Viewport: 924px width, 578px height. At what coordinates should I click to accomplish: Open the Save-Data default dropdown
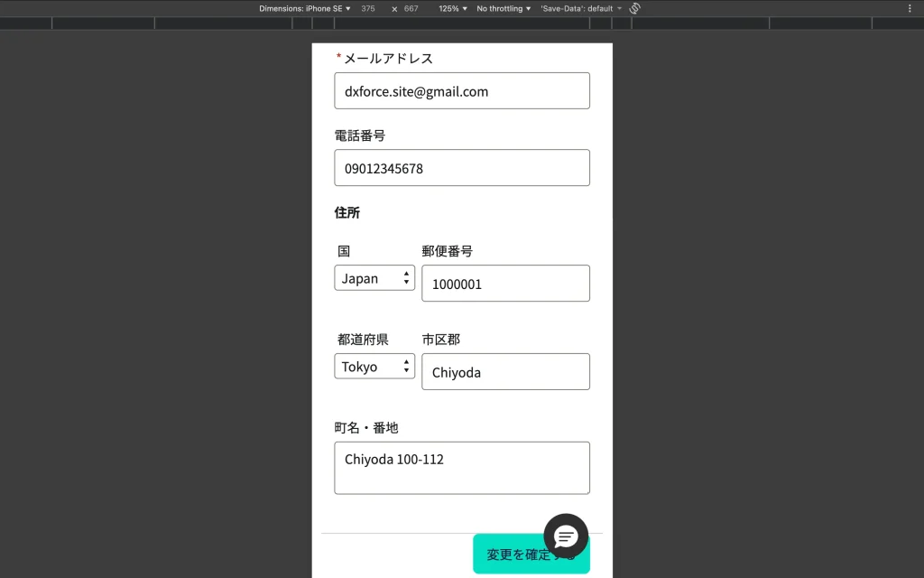581,8
